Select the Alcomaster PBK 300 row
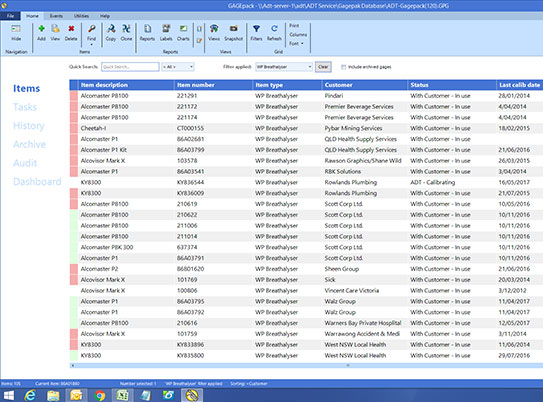Image resolution: width=543 pixels, height=402 pixels. point(306,247)
